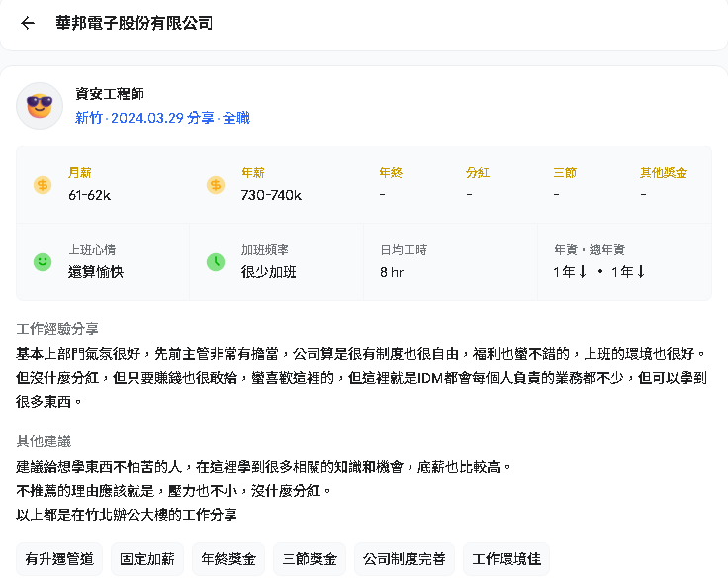Click the dollar coin icon beside 年薪

point(216,185)
